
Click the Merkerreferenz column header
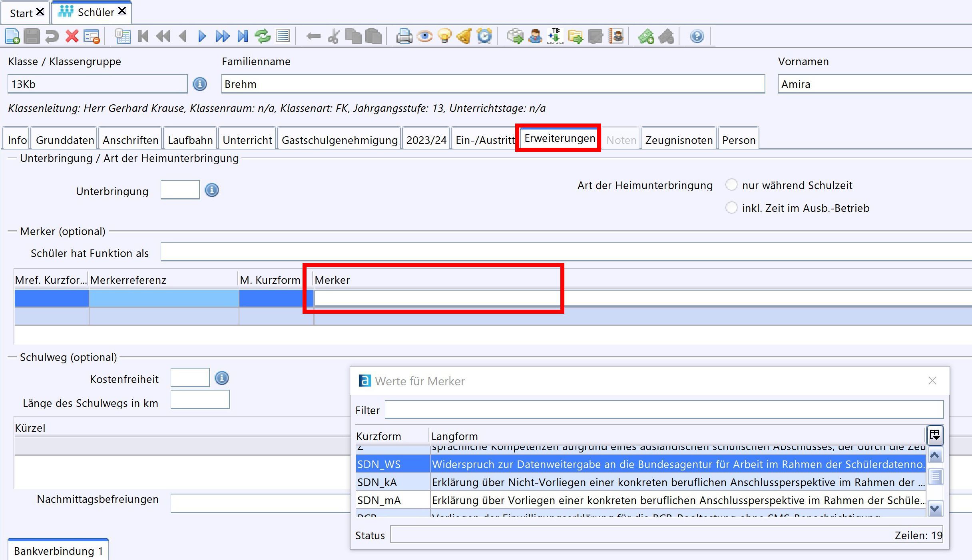[163, 280]
